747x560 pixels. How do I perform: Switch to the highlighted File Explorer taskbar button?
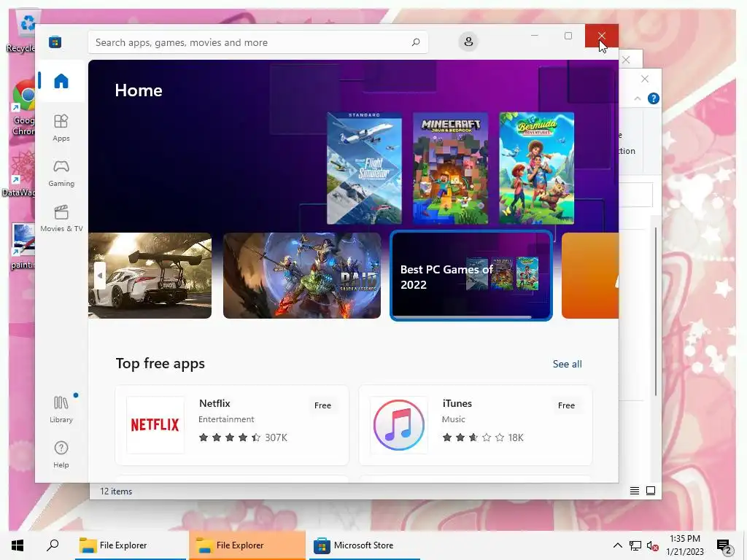pos(247,545)
